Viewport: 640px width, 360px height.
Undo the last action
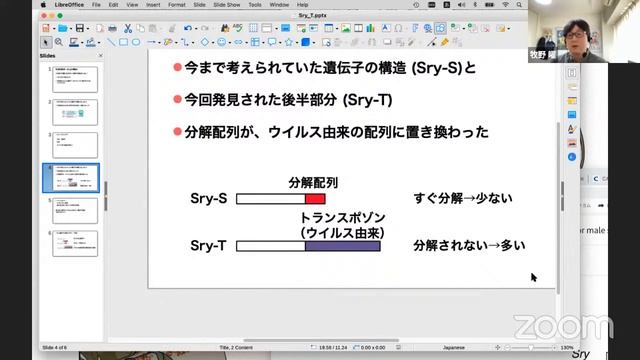[x=187, y=28]
